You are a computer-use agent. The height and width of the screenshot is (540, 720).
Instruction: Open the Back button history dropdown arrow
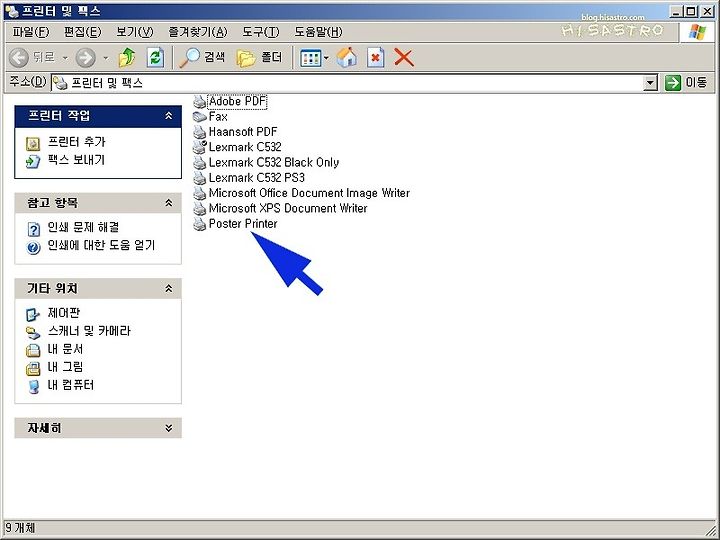tap(65, 58)
